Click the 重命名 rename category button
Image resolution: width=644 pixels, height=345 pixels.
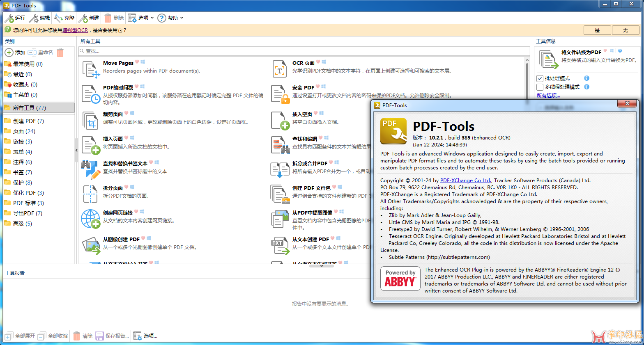(x=40, y=53)
